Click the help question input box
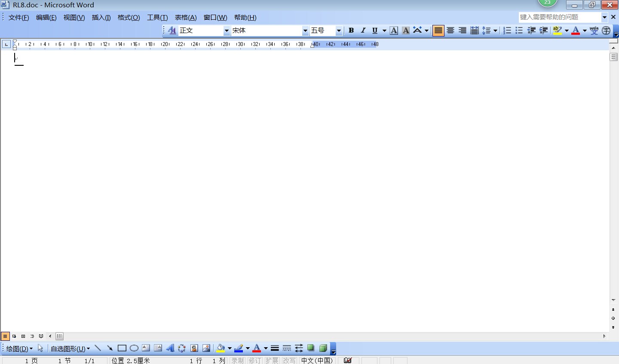619x364 pixels. pyautogui.click(x=559, y=17)
